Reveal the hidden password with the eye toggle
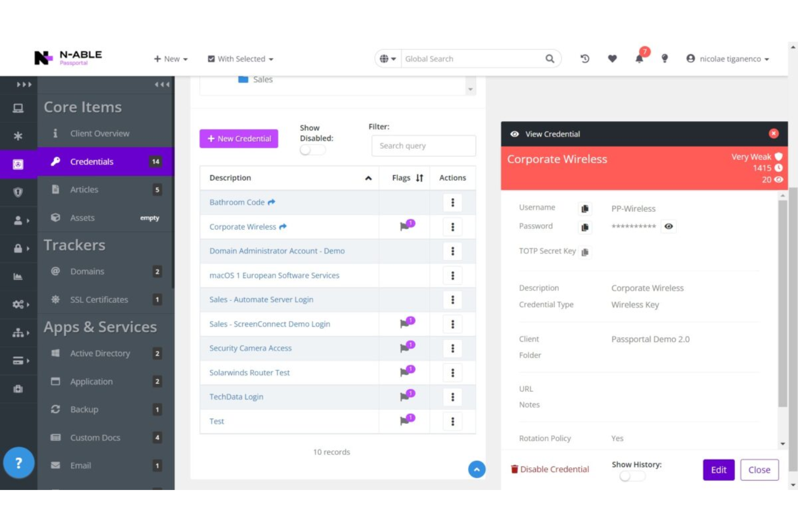Viewport: 798px width, 532px height. pyautogui.click(x=669, y=226)
